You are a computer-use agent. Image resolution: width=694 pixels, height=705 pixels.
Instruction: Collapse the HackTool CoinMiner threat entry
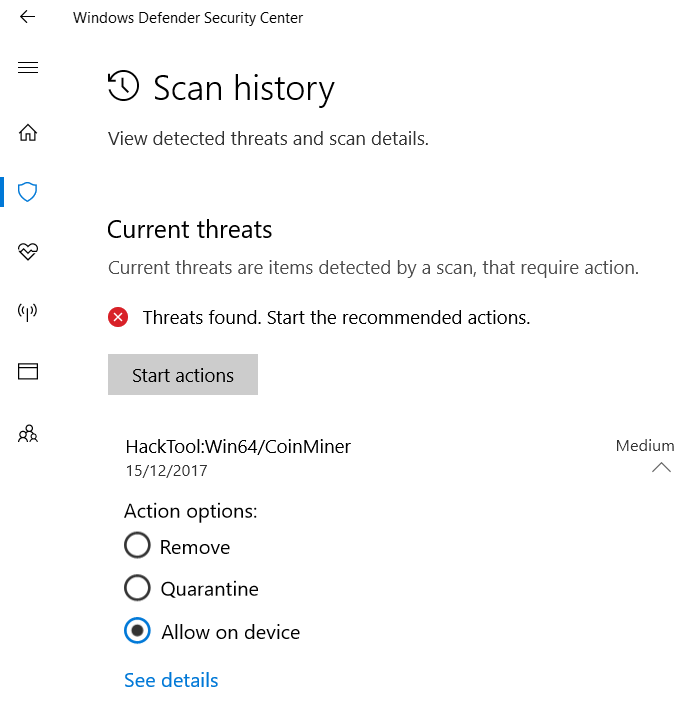661,468
